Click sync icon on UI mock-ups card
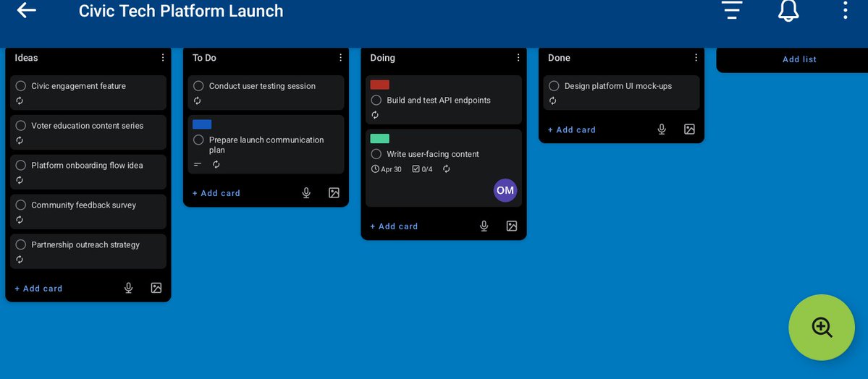 click(x=552, y=101)
